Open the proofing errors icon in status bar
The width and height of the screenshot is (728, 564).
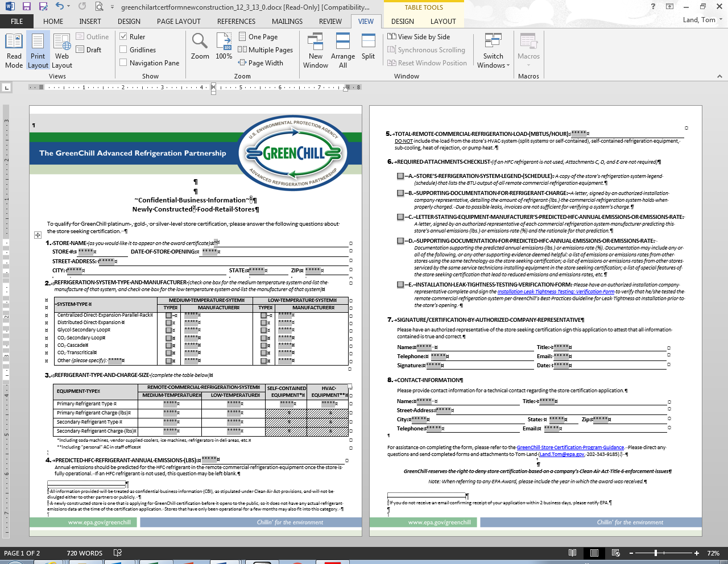click(118, 553)
